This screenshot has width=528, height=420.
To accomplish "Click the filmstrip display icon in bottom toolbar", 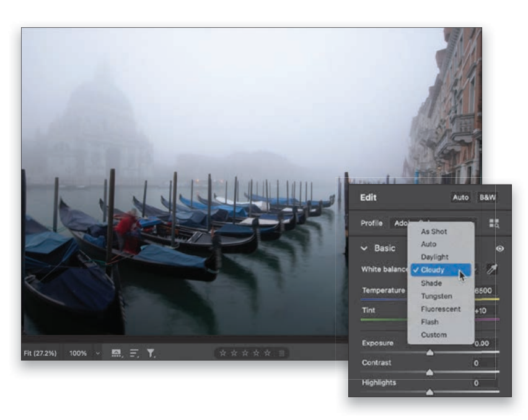I will [x=117, y=352].
